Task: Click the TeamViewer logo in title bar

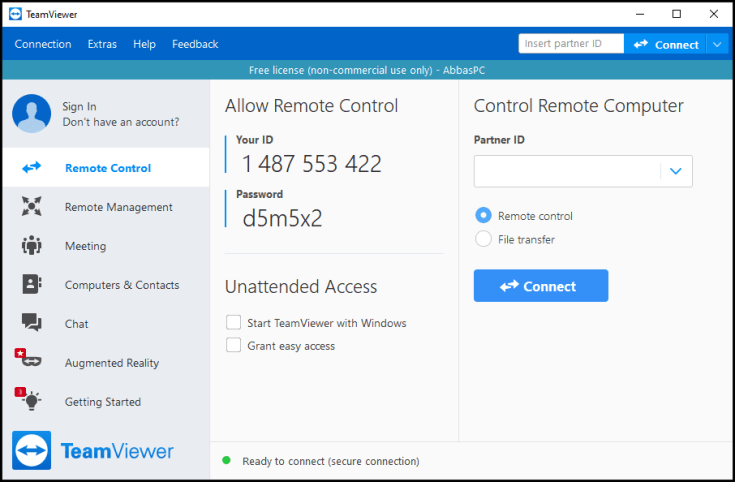Action: 15,14
